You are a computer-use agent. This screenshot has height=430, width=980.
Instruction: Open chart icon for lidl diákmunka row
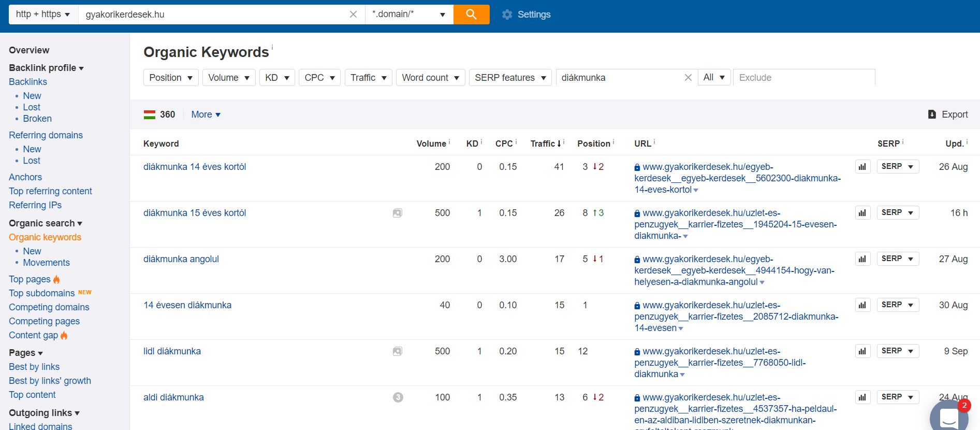pyautogui.click(x=862, y=351)
